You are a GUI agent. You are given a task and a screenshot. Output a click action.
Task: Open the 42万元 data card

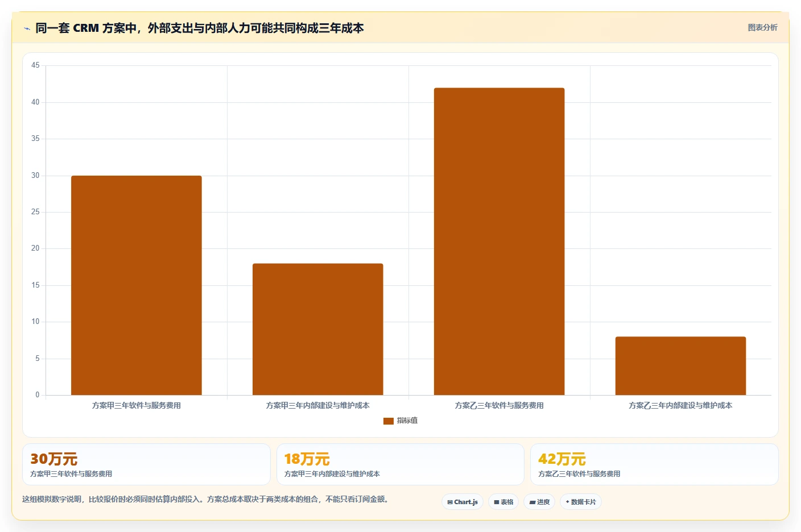coord(654,464)
